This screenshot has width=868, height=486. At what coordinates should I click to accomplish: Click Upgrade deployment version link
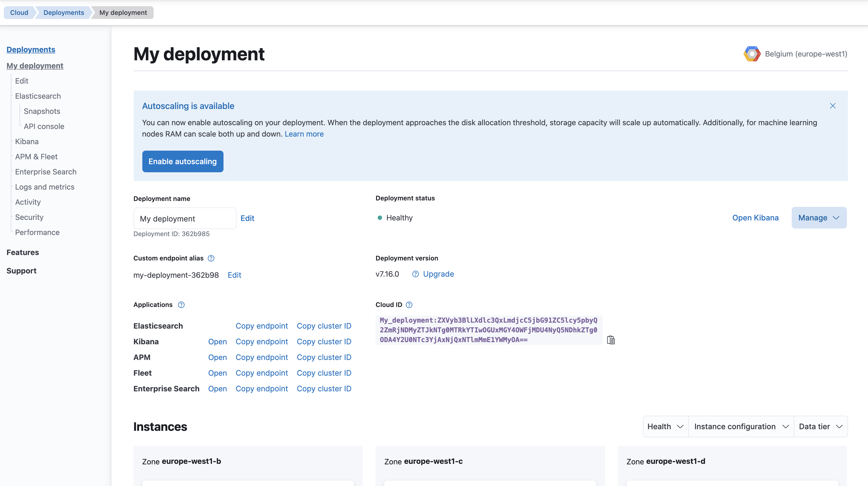coord(438,274)
